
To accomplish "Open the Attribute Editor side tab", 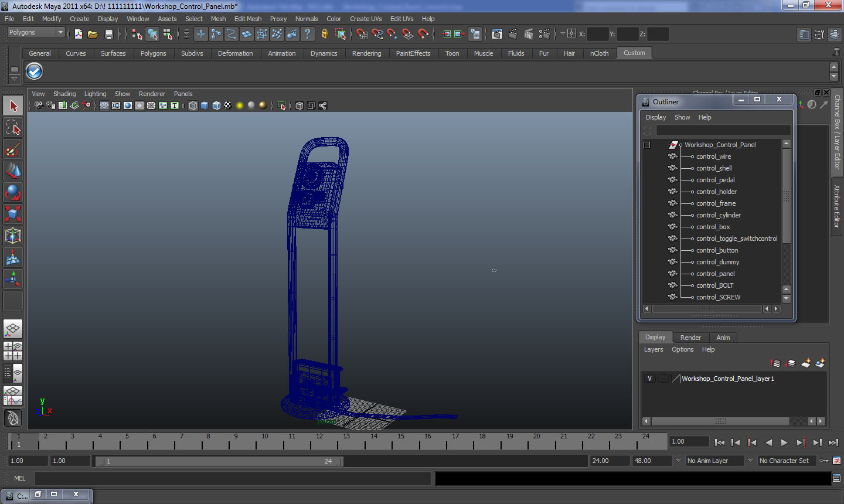I will click(x=837, y=207).
